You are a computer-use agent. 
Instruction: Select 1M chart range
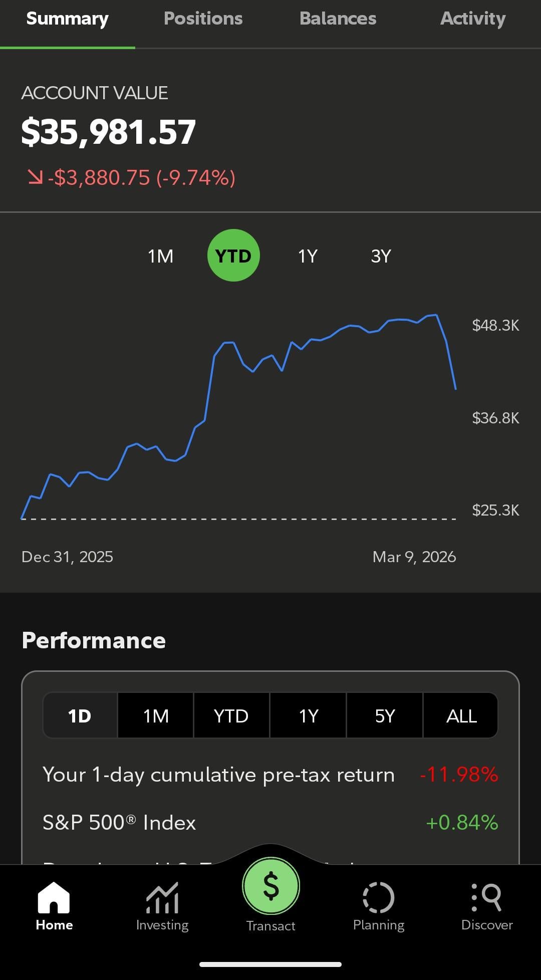(160, 256)
